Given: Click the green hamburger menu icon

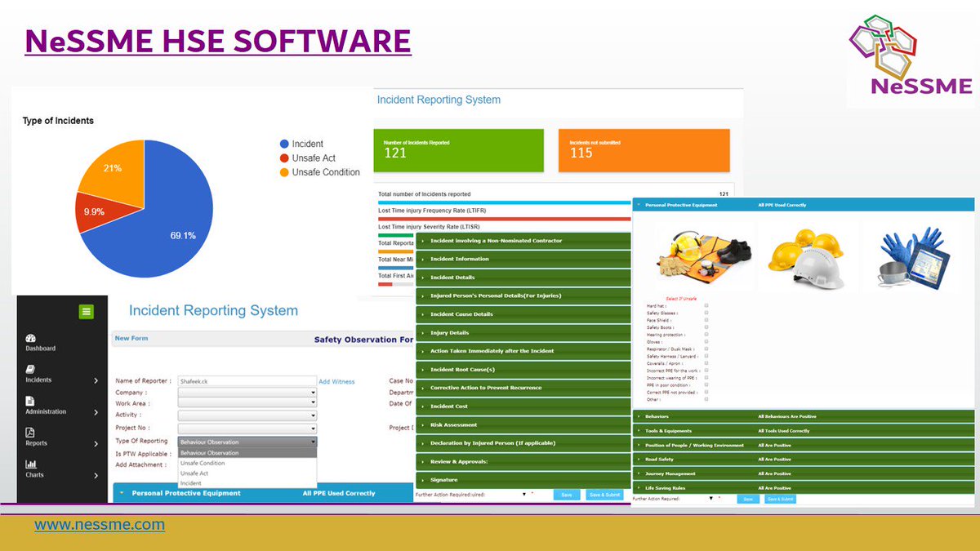Looking at the screenshot, I should point(87,311).
